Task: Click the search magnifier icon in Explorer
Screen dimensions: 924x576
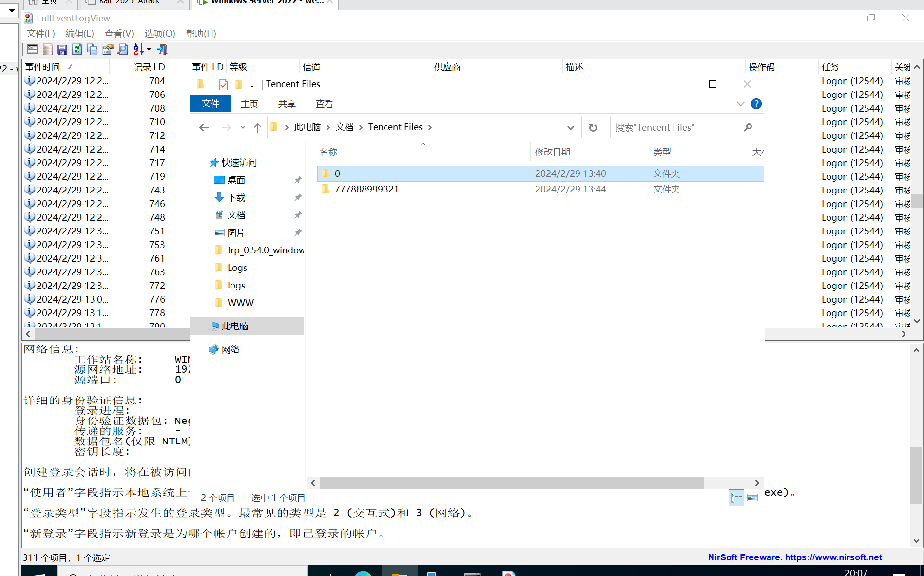Action: pos(748,128)
